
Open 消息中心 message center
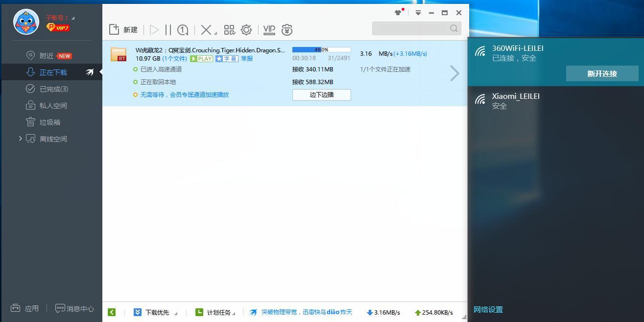pyautogui.click(x=74, y=308)
